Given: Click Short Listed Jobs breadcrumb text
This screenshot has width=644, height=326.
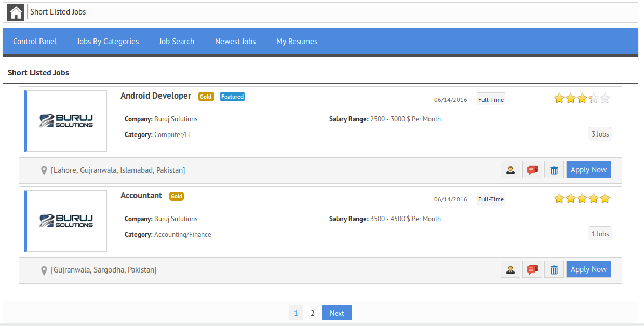Looking at the screenshot, I should [x=58, y=12].
